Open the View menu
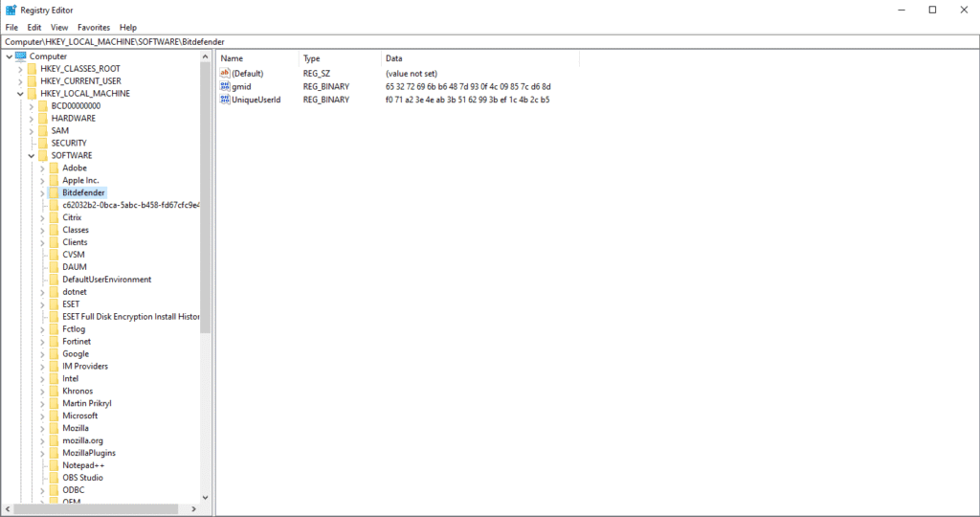This screenshot has width=980, height=517. coord(59,28)
